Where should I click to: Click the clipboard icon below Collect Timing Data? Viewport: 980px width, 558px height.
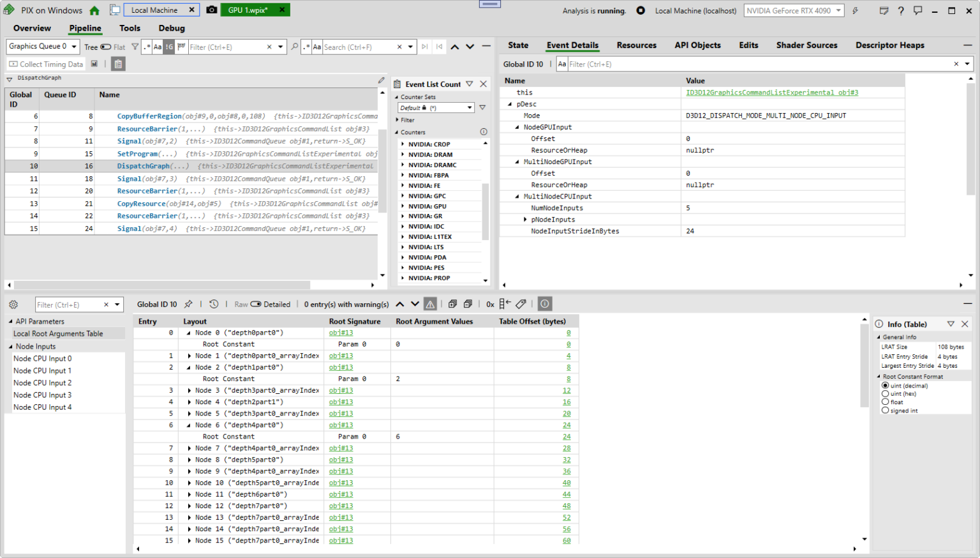pos(117,63)
